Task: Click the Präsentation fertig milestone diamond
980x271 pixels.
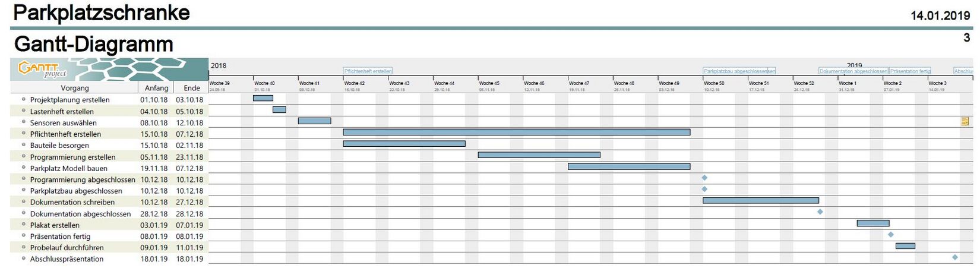Action: [891, 235]
